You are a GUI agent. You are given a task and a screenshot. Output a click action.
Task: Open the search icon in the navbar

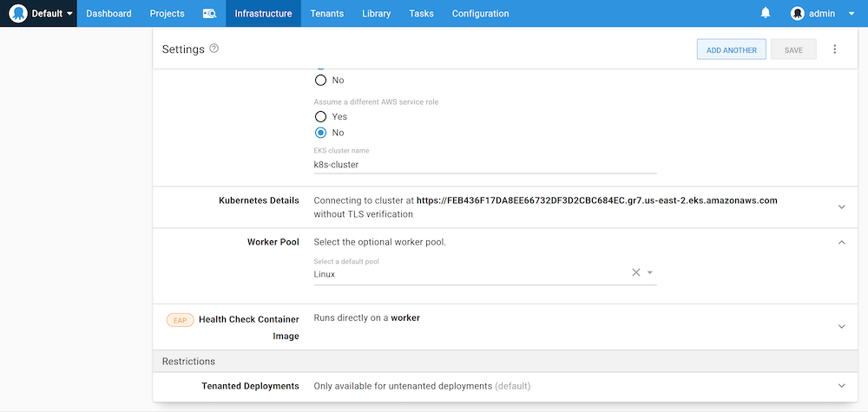tap(209, 14)
